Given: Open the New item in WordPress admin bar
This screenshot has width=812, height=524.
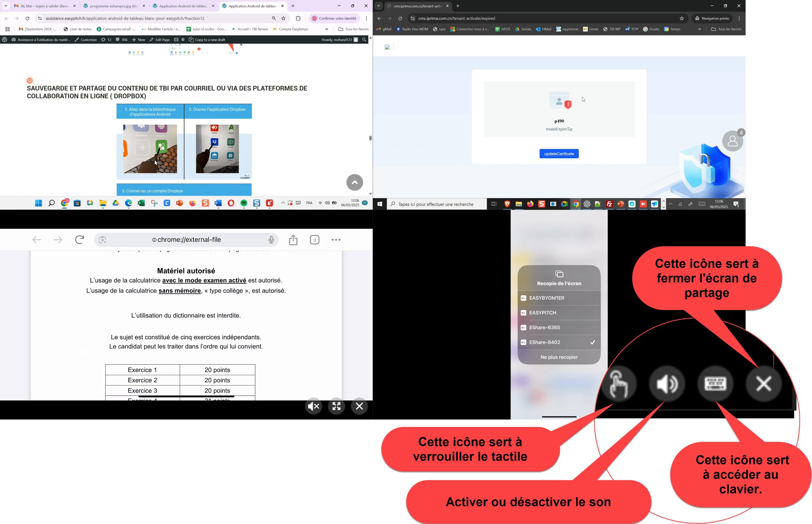Looking at the screenshot, I should coord(138,40).
